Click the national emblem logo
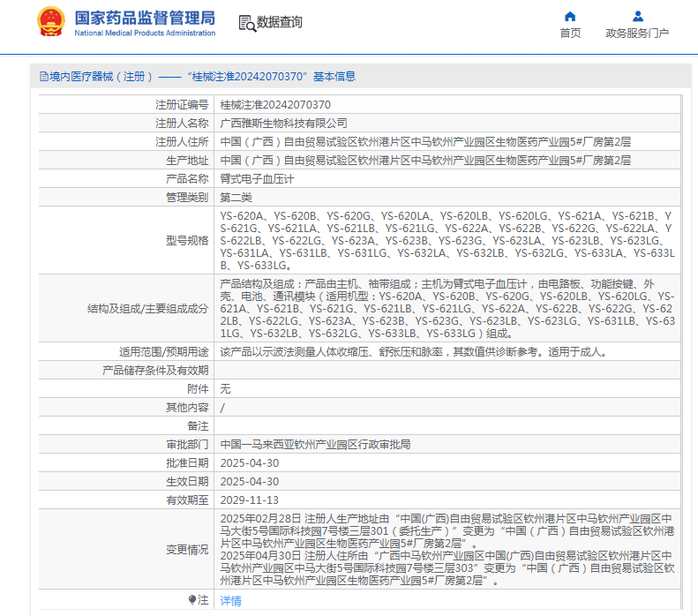 coord(51,21)
